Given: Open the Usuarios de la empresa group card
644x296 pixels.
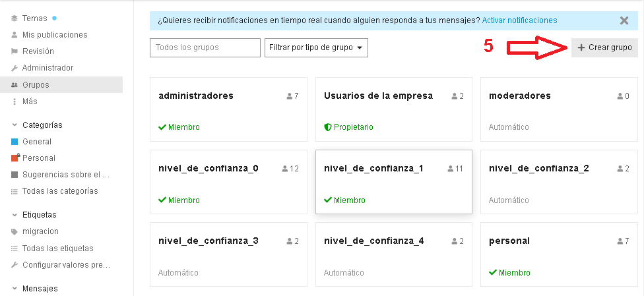Looking at the screenshot, I should pos(393,109).
